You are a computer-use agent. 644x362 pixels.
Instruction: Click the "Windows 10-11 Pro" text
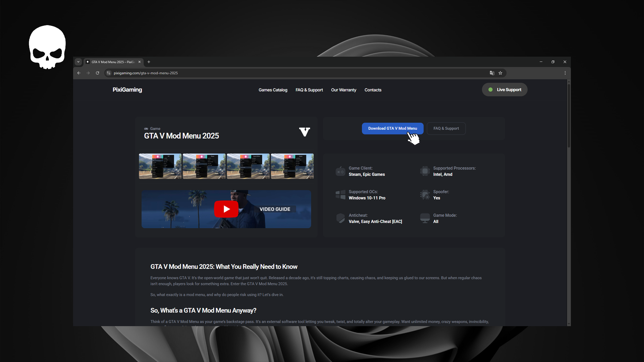click(x=367, y=198)
